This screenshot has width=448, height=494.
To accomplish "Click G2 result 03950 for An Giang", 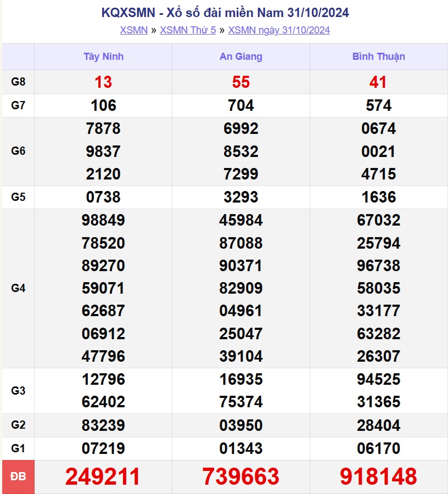I will (241, 425).
